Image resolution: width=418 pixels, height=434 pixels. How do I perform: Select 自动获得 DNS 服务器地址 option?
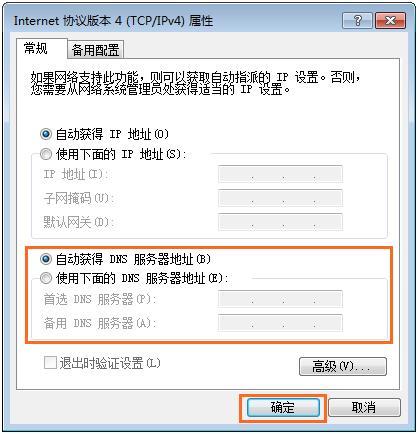pyautogui.click(x=46, y=259)
